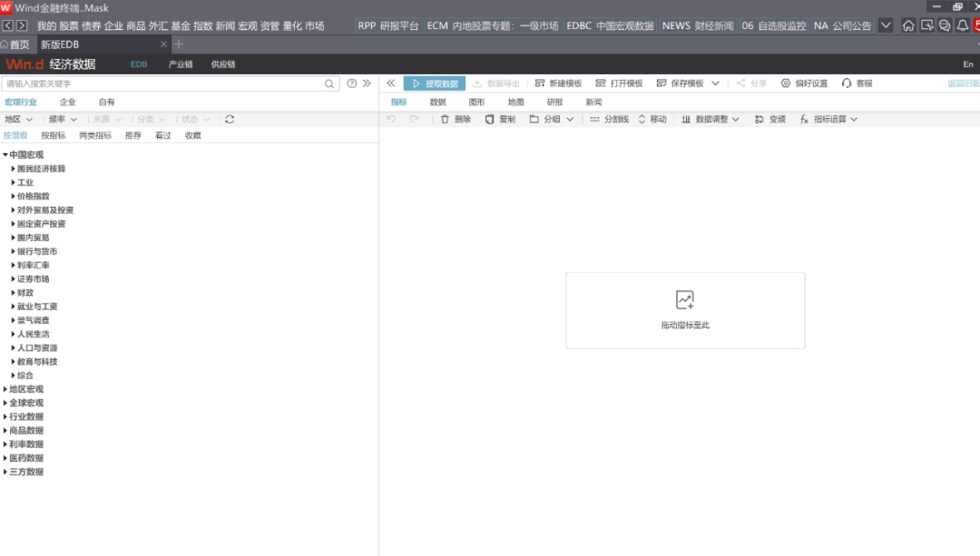The width and height of the screenshot is (980, 556).
Task: Expand the 全球宏观 tree node
Action: [x=5, y=403]
